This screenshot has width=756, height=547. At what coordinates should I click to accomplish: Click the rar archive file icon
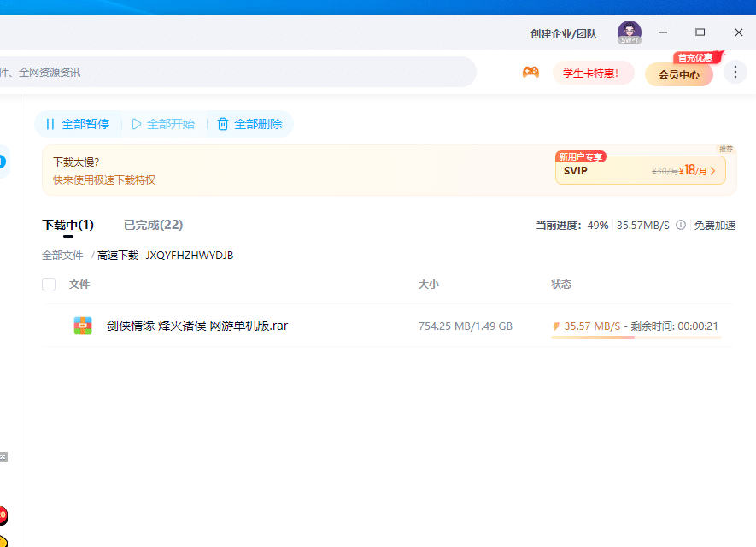tap(83, 326)
